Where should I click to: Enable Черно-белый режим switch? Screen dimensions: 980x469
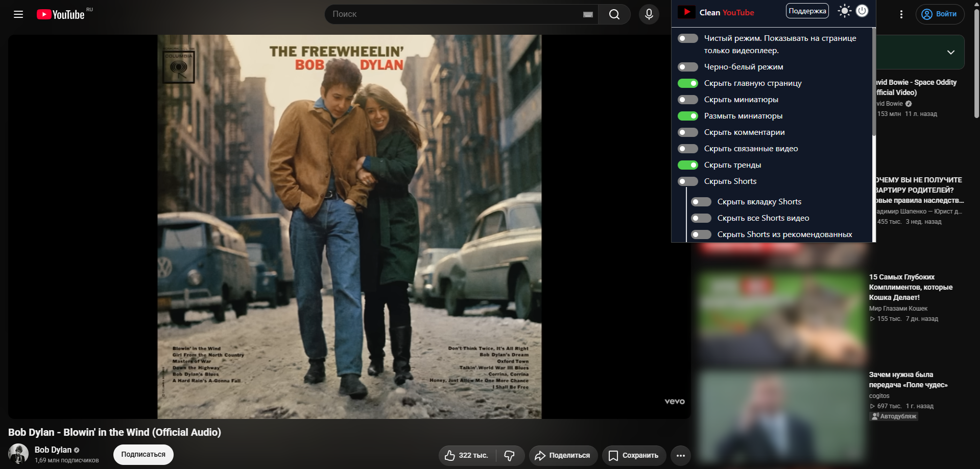coord(688,67)
